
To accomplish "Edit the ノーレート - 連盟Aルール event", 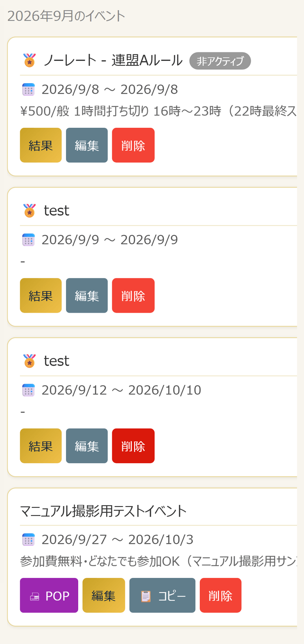I will 87,145.
